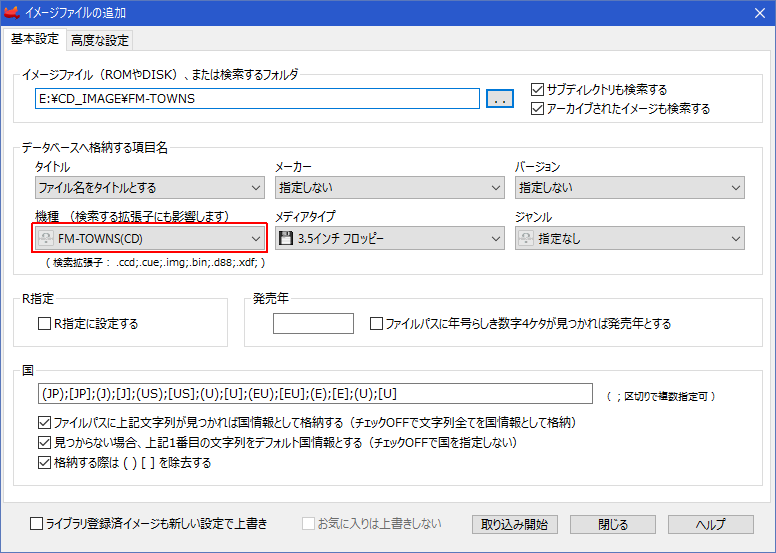Open the メディアタイプ dropdown

coord(389,238)
